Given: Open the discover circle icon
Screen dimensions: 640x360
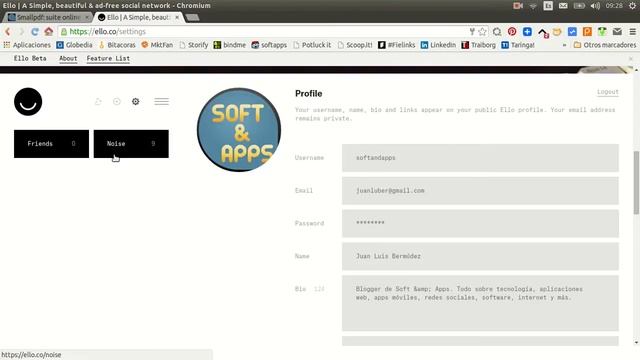Looking at the screenshot, I should click(117, 102).
